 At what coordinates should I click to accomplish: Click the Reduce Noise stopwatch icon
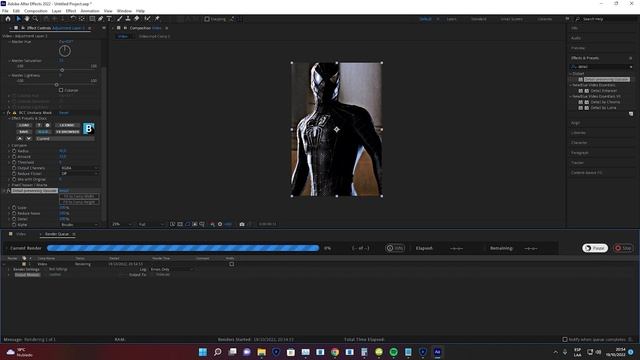click(x=14, y=213)
